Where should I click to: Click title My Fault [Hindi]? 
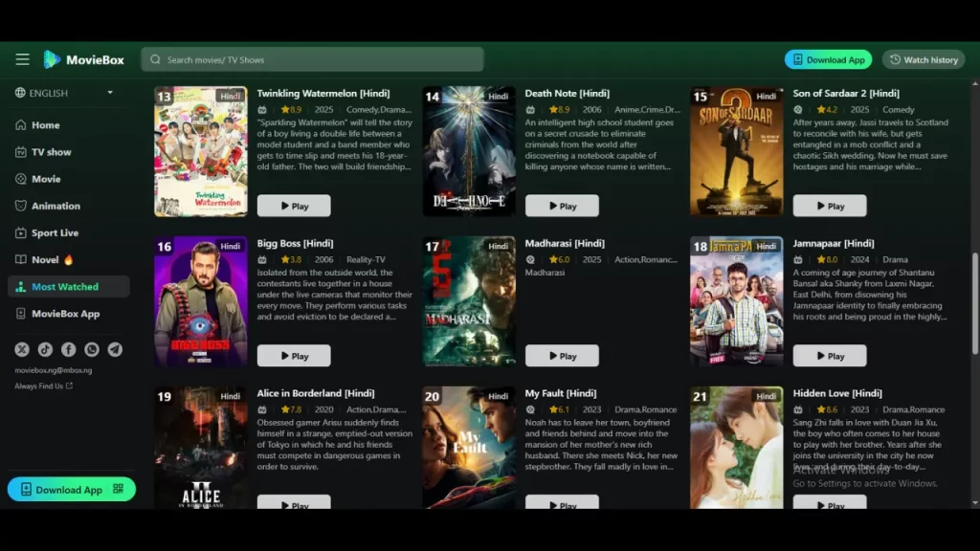click(x=561, y=393)
